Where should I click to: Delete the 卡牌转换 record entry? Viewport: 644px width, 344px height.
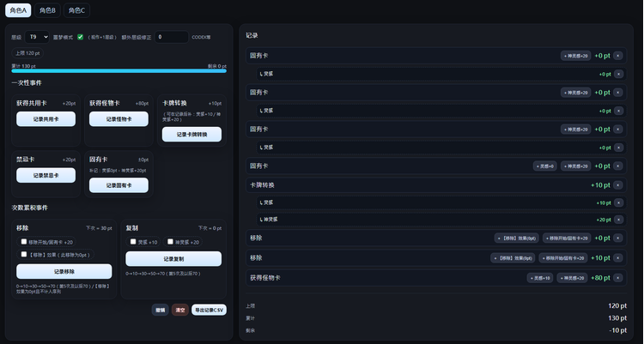[x=618, y=185]
